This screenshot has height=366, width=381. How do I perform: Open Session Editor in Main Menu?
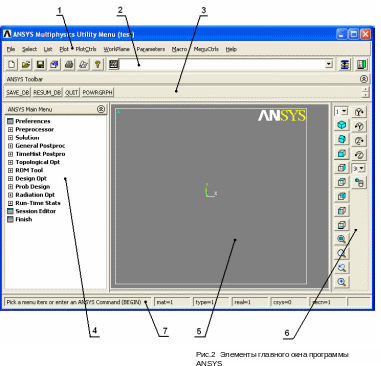(x=36, y=211)
